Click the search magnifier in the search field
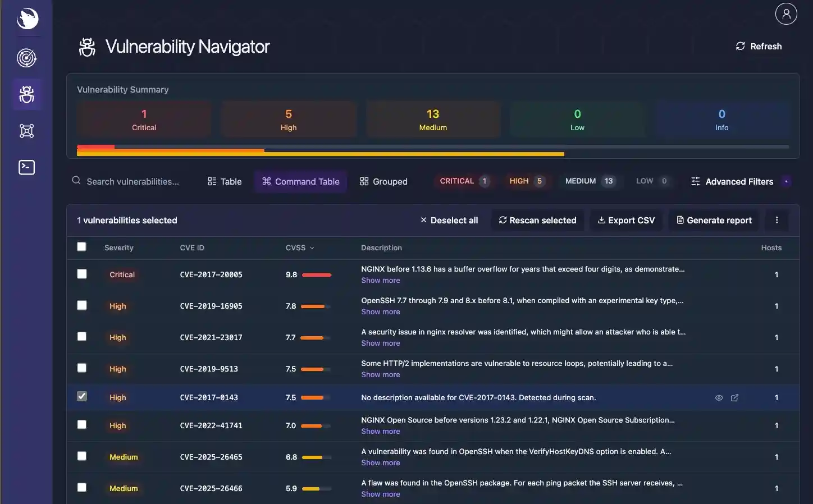Viewport: 813px width, 504px height. pos(76,181)
